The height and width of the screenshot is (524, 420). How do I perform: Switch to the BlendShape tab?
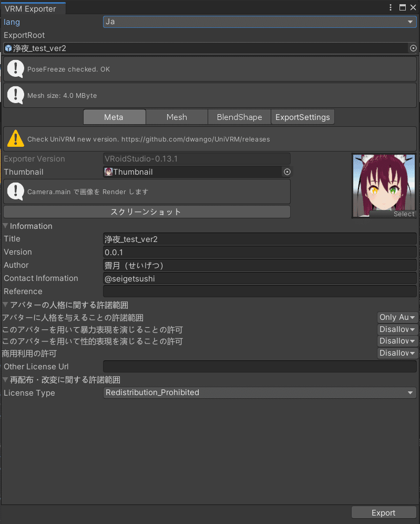tap(239, 117)
